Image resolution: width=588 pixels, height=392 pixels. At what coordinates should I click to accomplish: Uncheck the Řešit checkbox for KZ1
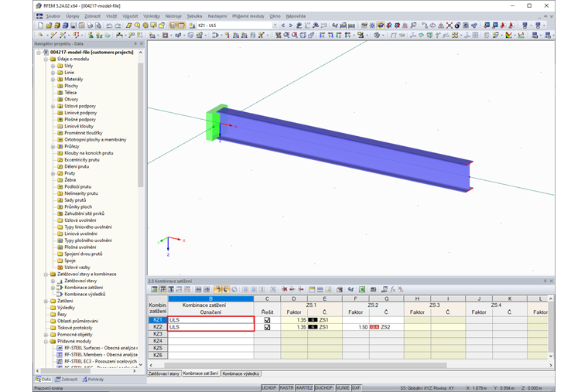pos(267,320)
